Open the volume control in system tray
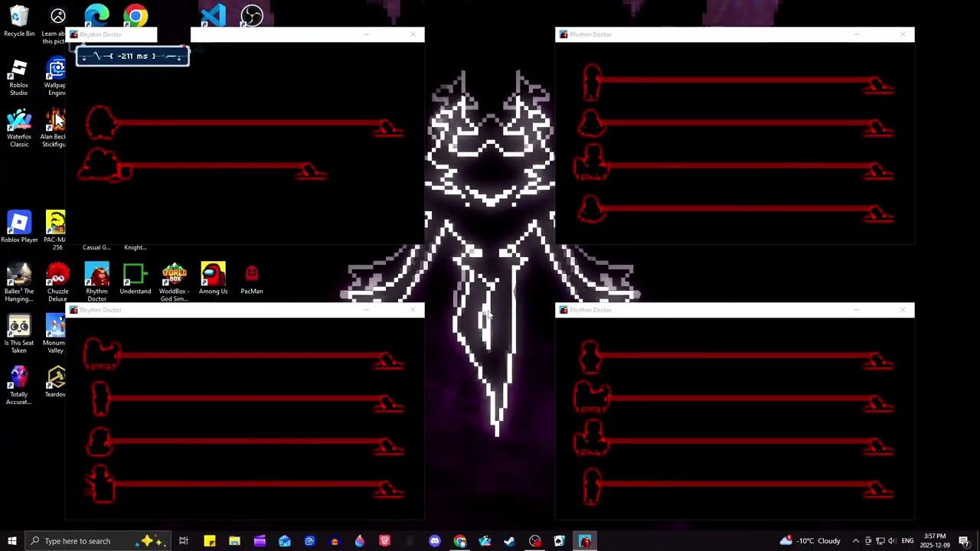 [x=892, y=541]
